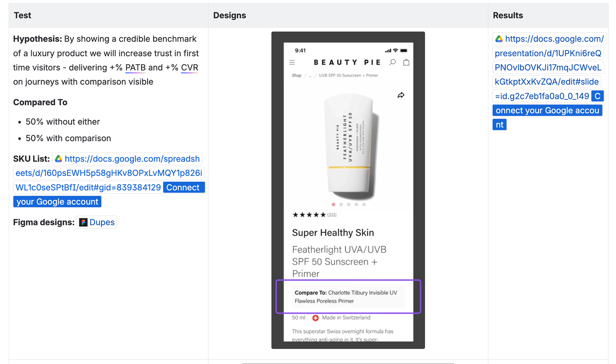Click the Figma icon next to Dupes
This screenshot has width=616, height=364.
pos(83,222)
